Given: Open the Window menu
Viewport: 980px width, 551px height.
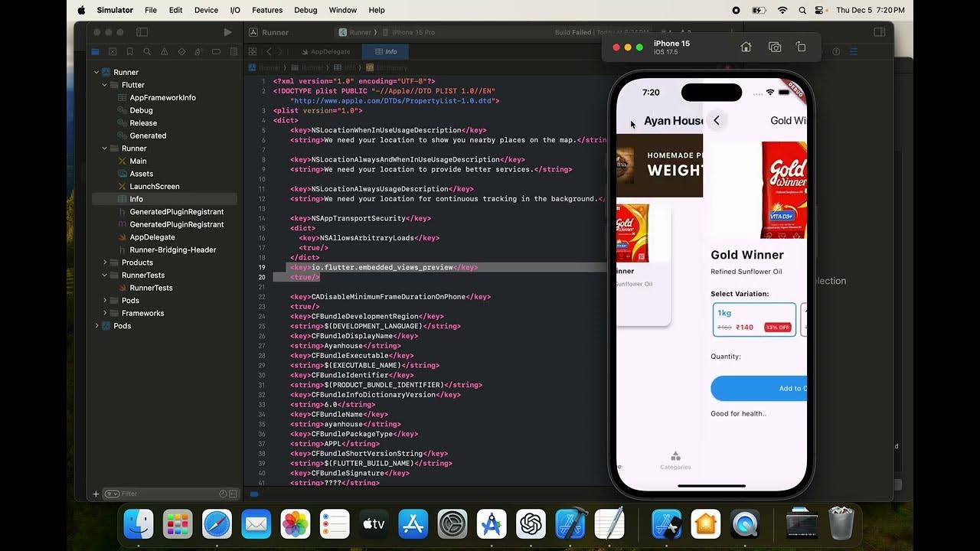Looking at the screenshot, I should [x=343, y=10].
